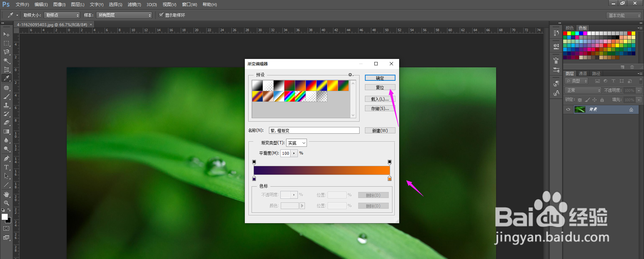
Task: Open the Gradient Type dropdown
Action: pos(297,143)
